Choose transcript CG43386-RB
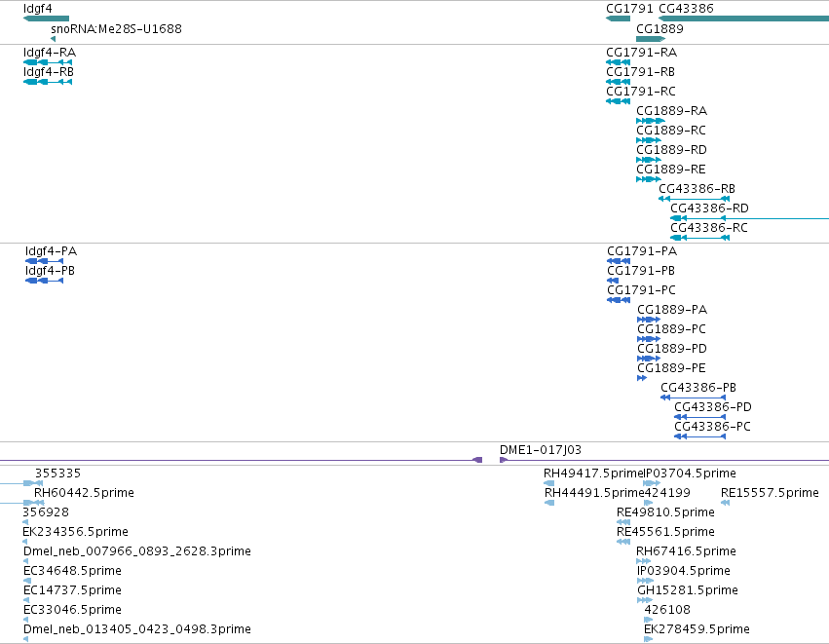The image size is (829, 644). 697,189
